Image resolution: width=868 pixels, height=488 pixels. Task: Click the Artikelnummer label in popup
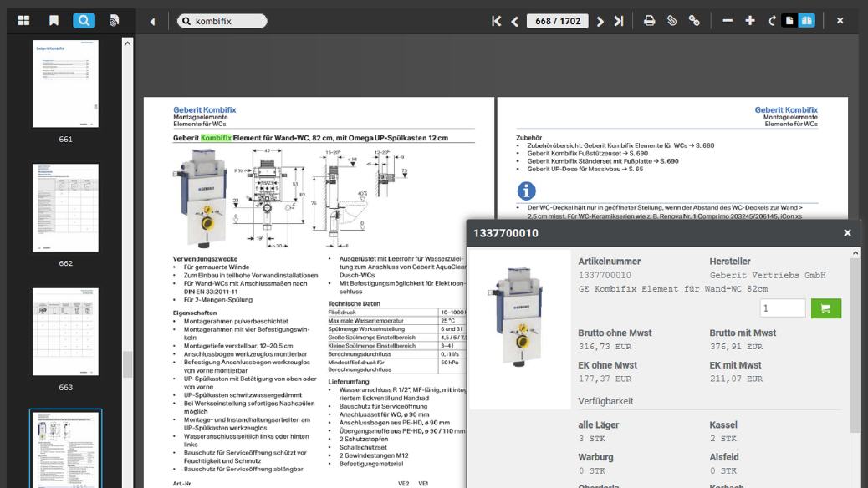(610, 262)
